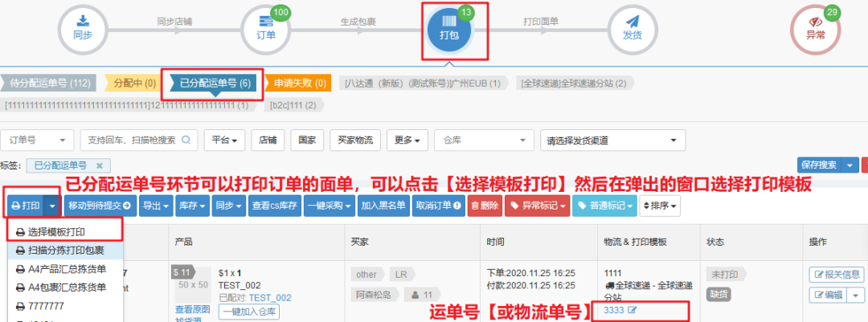Image resolution: width=868 pixels, height=322 pixels.
Task: Open the 导出 export dropdown
Action: (156, 206)
